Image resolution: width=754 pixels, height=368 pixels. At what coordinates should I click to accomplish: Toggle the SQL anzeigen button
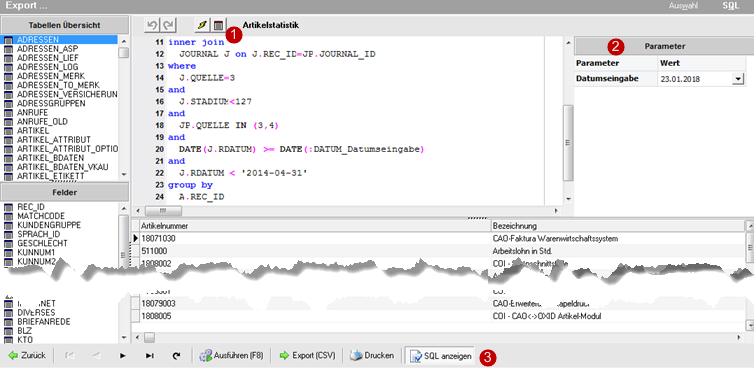[440, 356]
